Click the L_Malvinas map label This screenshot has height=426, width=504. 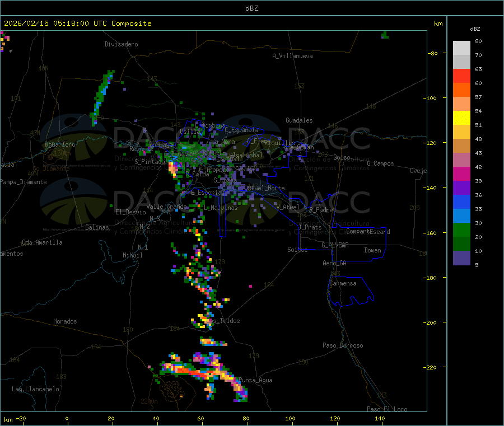click(221, 208)
